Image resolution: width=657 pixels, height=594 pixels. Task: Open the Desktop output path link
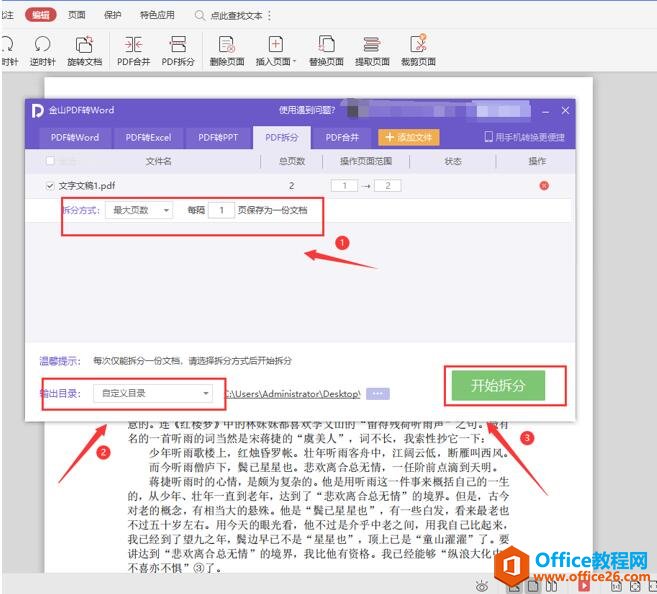[292, 394]
